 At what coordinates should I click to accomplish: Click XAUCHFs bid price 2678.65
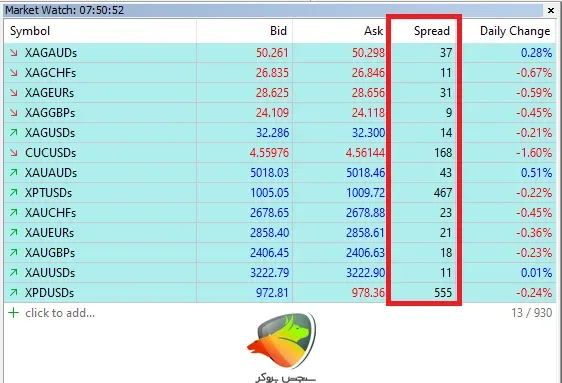[x=269, y=213]
